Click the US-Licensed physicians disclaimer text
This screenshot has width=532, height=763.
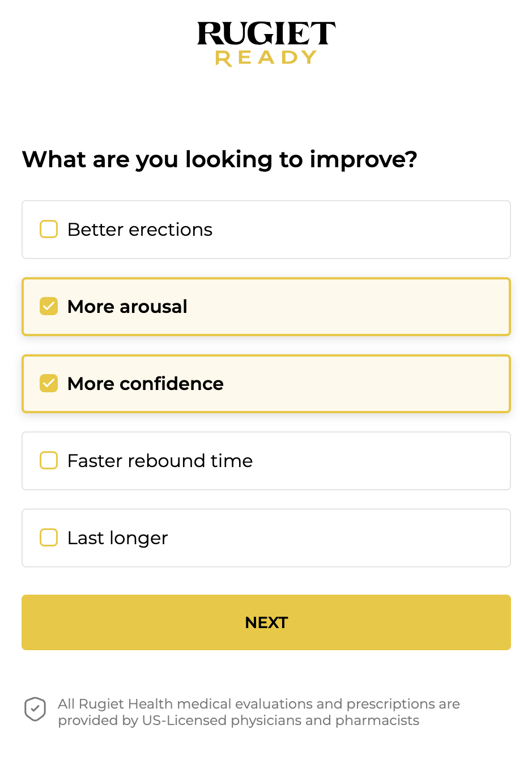[258, 712]
